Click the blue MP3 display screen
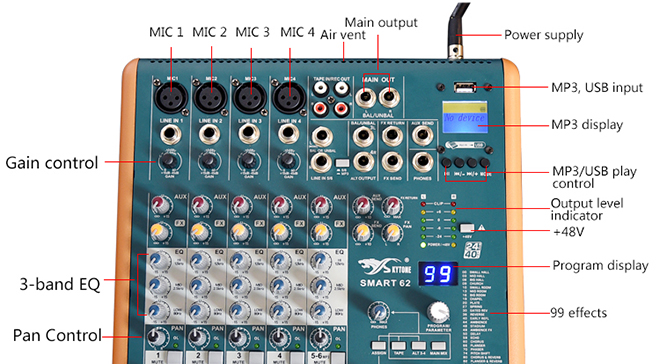Viewport: 660px width, 364px height. point(465,117)
